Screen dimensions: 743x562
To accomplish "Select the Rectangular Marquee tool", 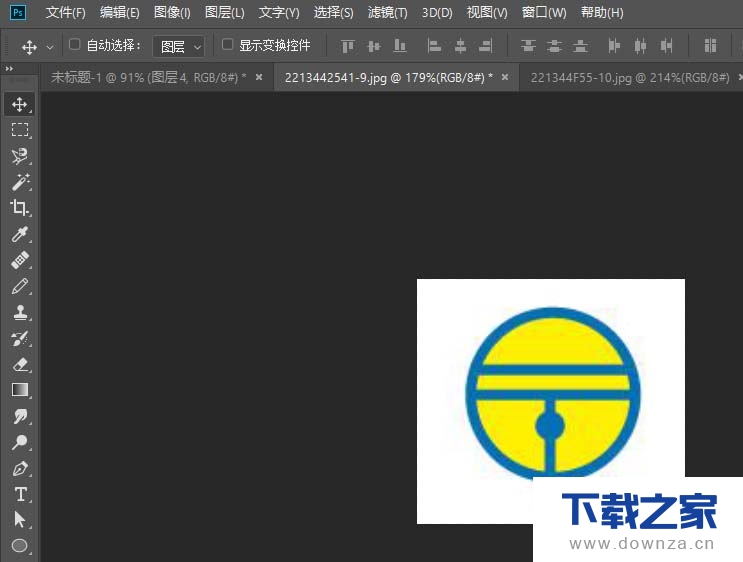I will pyautogui.click(x=19, y=130).
